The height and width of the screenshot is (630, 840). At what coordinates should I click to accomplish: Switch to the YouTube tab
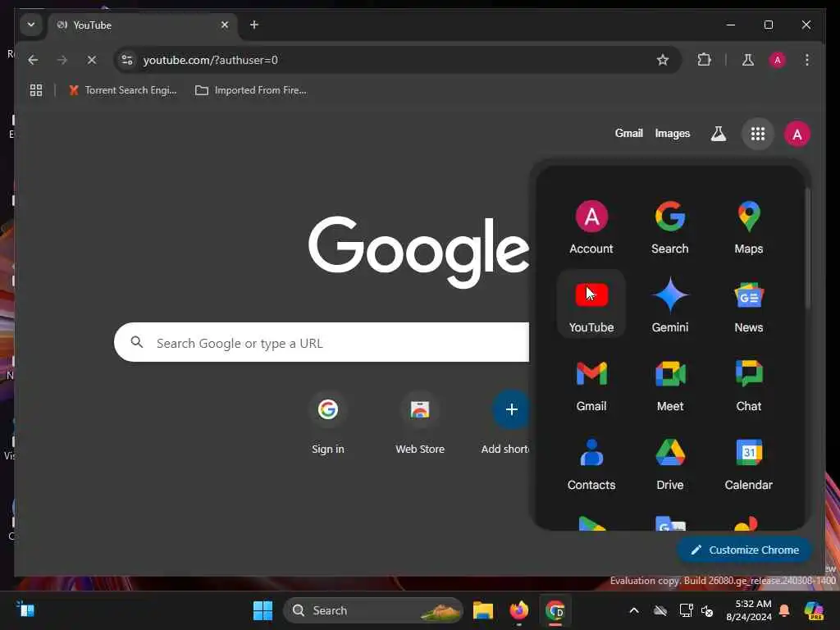point(144,25)
